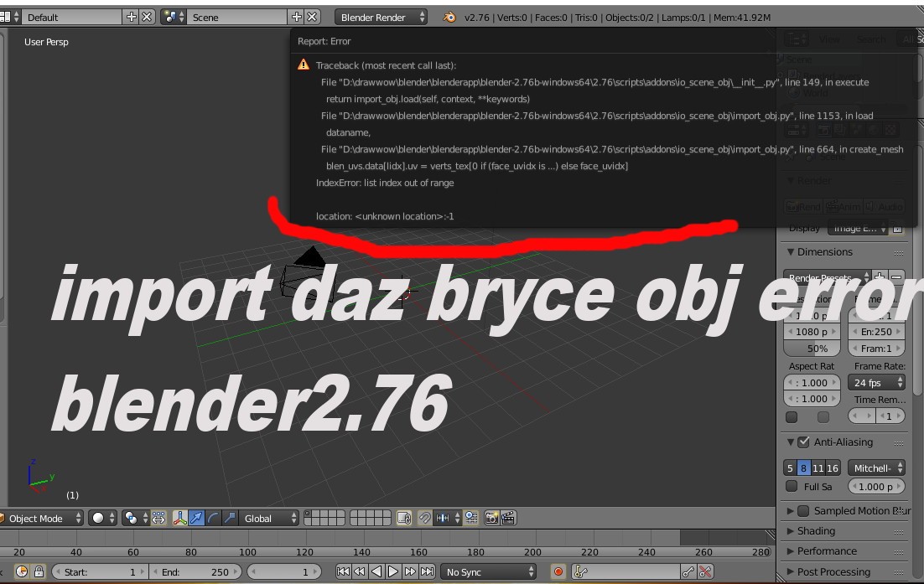This screenshot has height=584, width=924.
Task: Click the Start frame field
Action: [98, 571]
